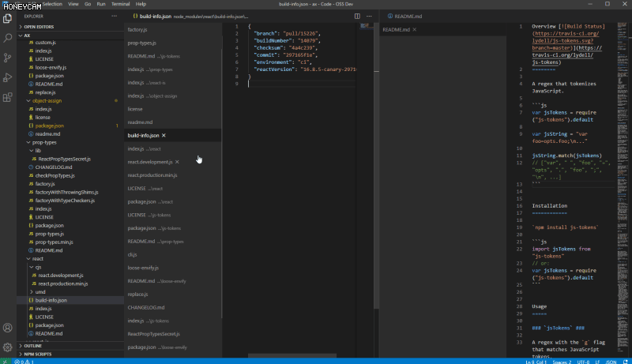Open the Manage gear icon
Viewport: 632px width, 364px height.
7,347
